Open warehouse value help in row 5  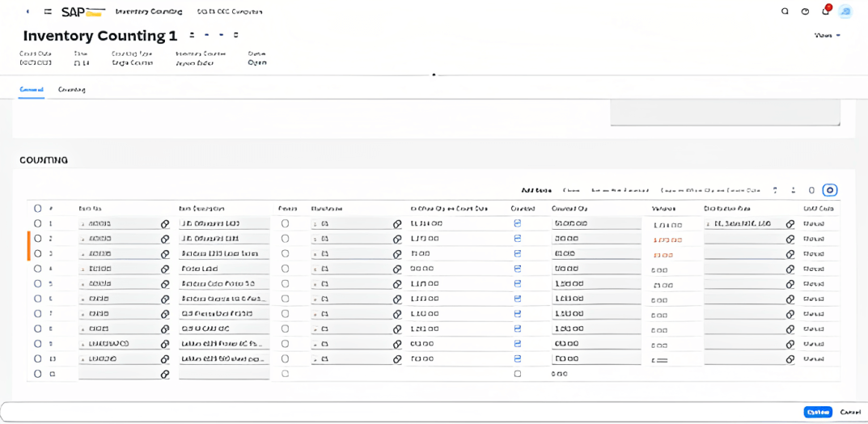397,283
